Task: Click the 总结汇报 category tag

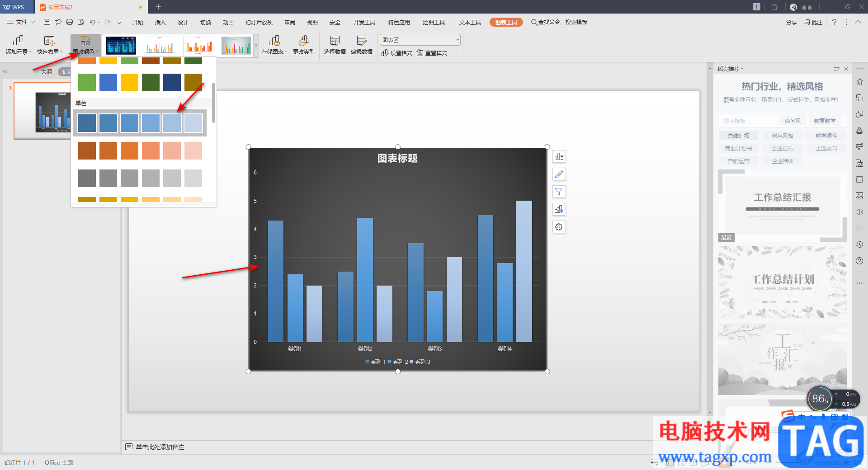Action: coord(739,136)
